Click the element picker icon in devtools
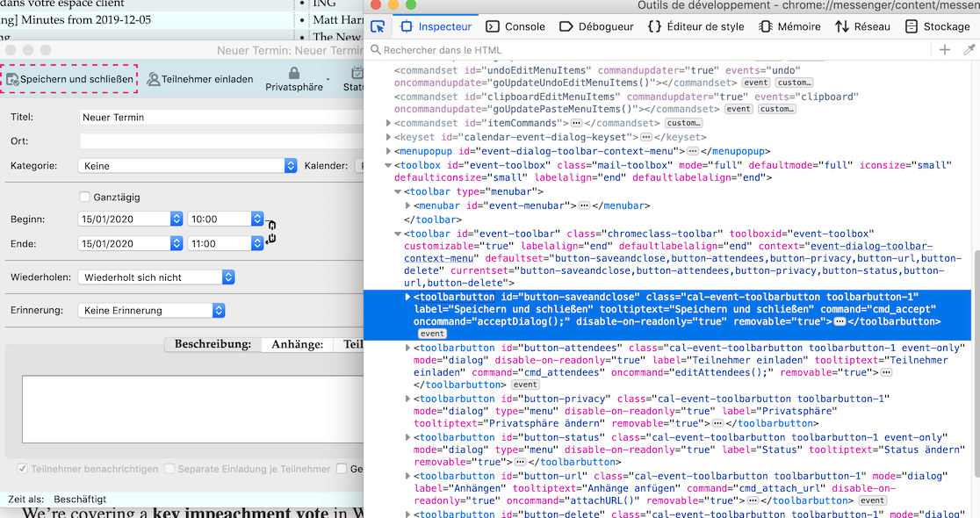 point(378,26)
